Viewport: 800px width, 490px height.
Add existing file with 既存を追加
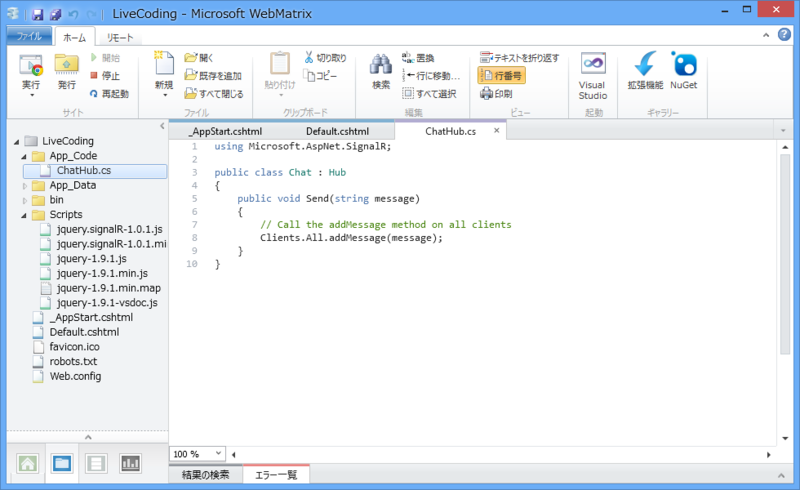[x=213, y=76]
